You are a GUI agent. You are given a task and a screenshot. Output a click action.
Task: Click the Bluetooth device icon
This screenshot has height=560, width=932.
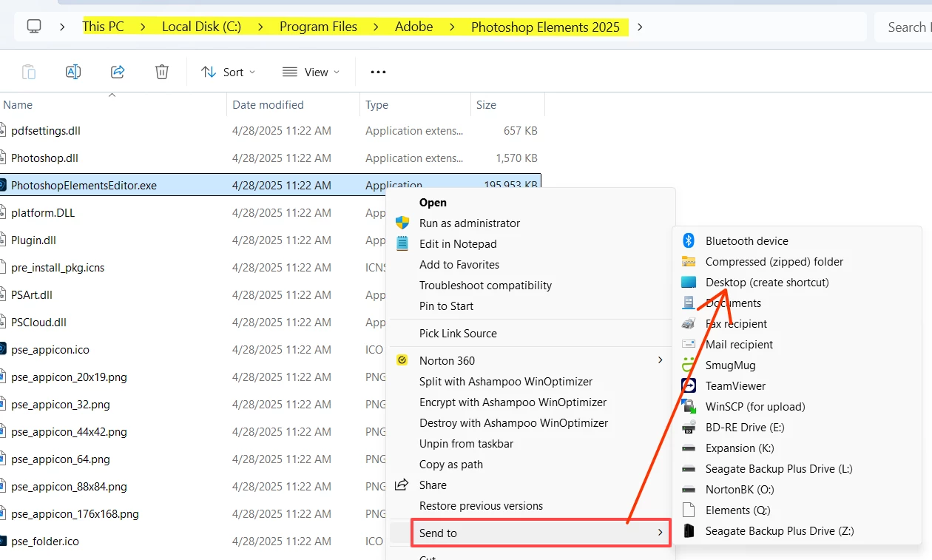point(689,240)
